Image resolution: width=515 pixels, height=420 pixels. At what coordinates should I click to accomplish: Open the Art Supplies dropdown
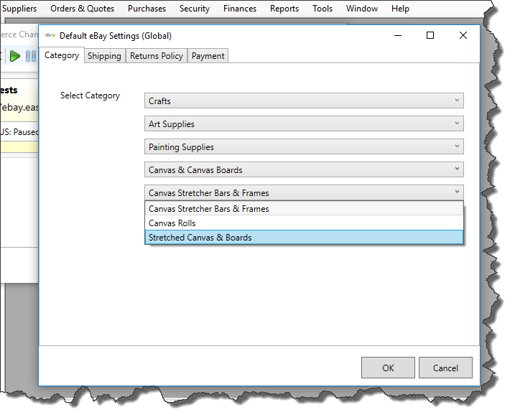[304, 124]
